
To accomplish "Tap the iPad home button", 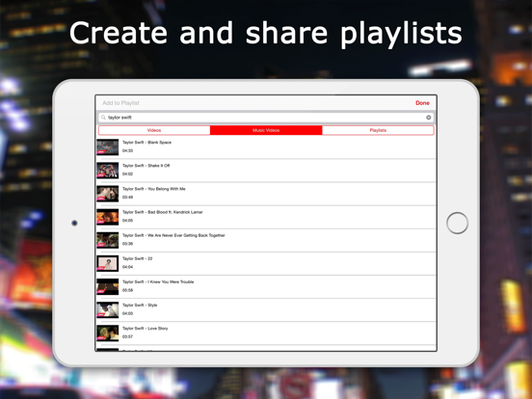I will pos(457,223).
